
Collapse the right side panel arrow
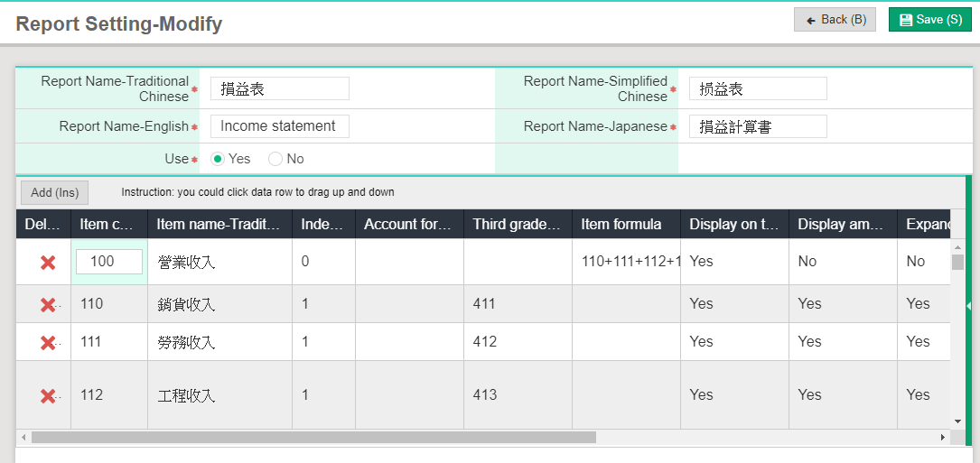pos(968,306)
